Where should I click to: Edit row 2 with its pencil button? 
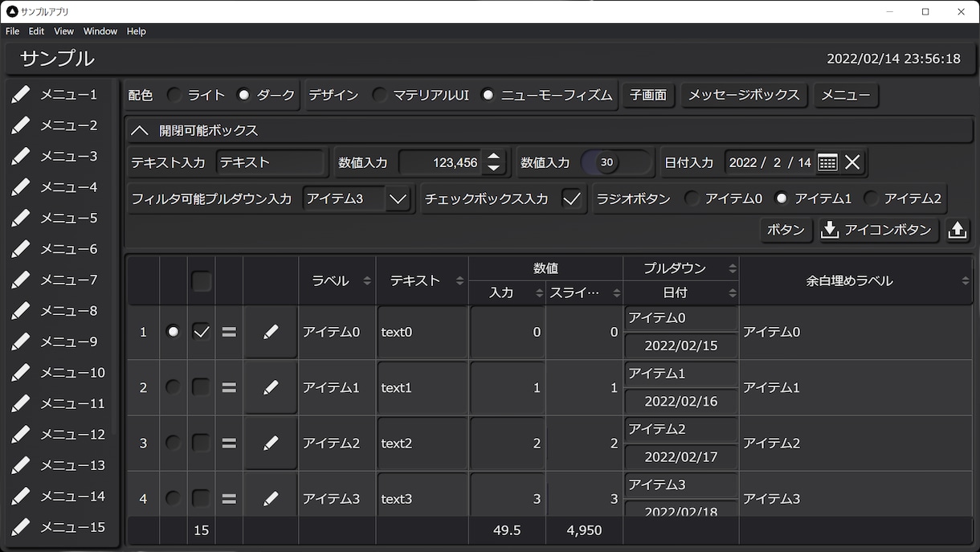point(271,387)
